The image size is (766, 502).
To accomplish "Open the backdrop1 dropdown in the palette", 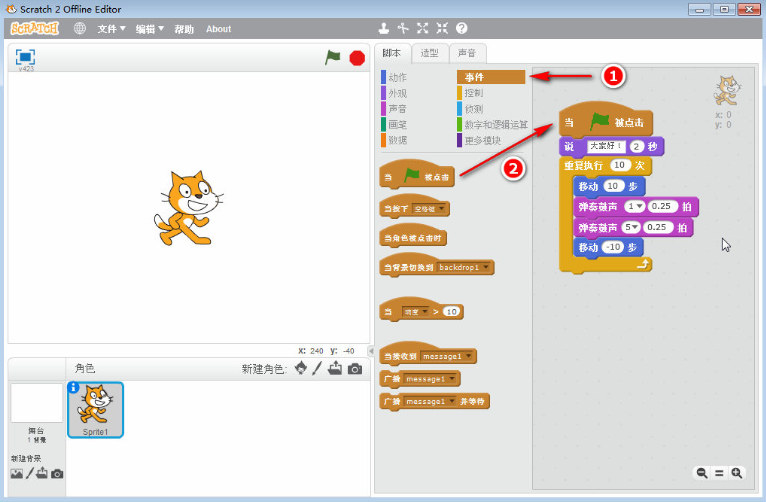I will click(464, 267).
